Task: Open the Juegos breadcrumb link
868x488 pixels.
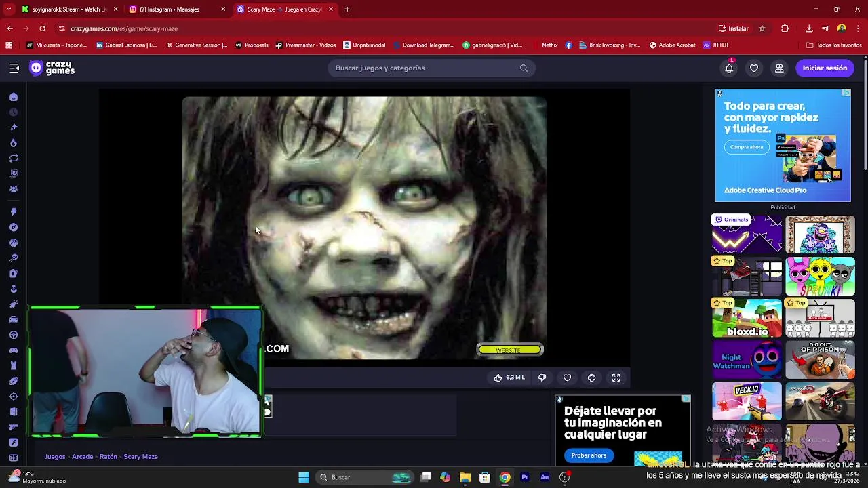Action: (55, 457)
